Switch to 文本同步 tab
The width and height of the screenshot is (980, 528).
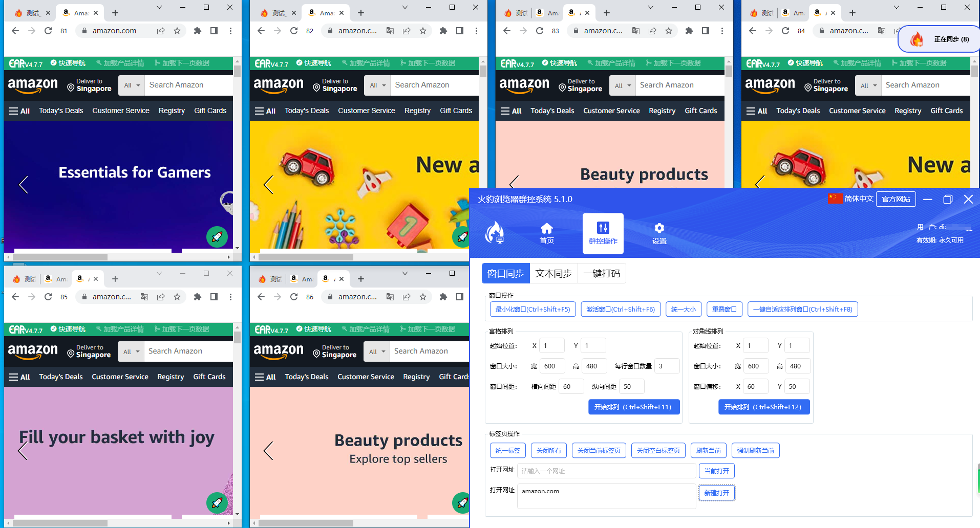553,273
